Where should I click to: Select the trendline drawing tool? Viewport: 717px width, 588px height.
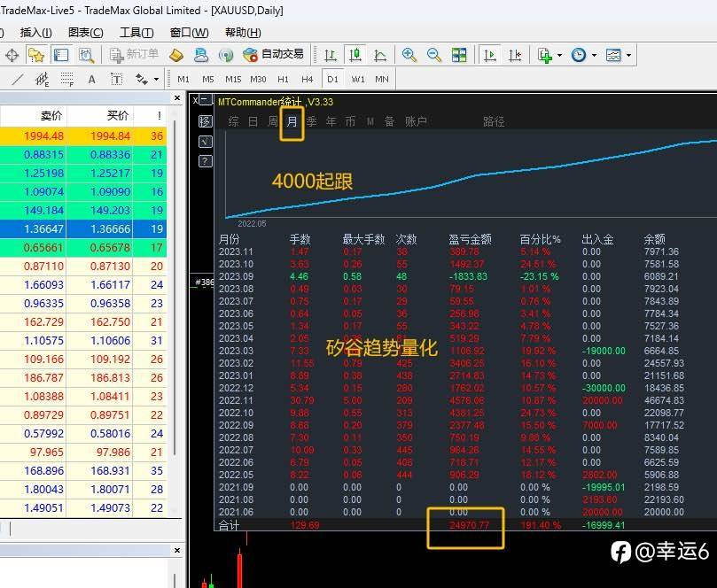(18, 80)
